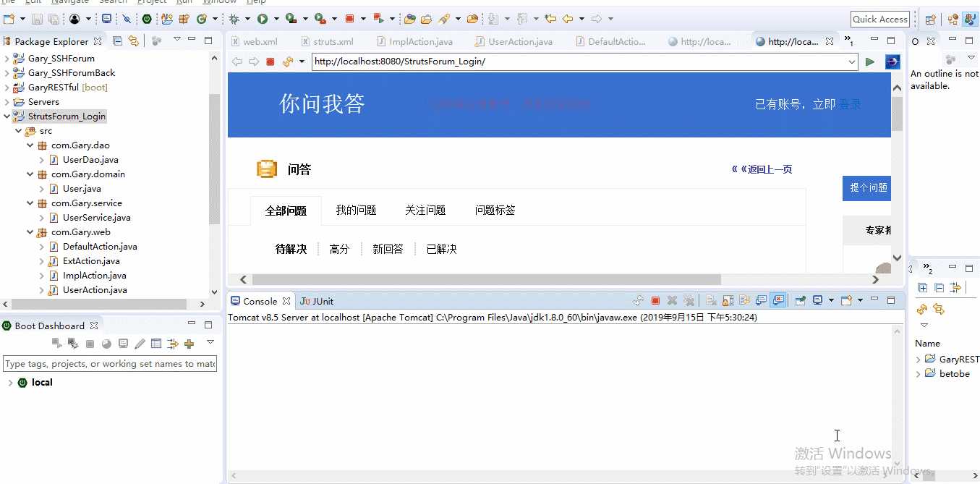Select ExtAction.java in Package Explorer
This screenshot has width=980, height=484.
[91, 261]
